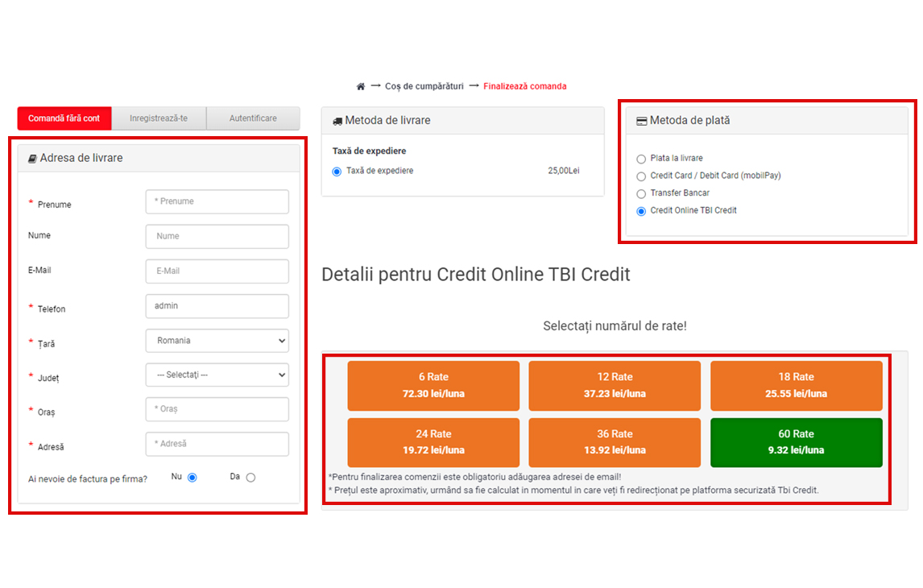Expand the Județ selection dropdown
The height and width of the screenshot is (588, 923).
point(217,375)
